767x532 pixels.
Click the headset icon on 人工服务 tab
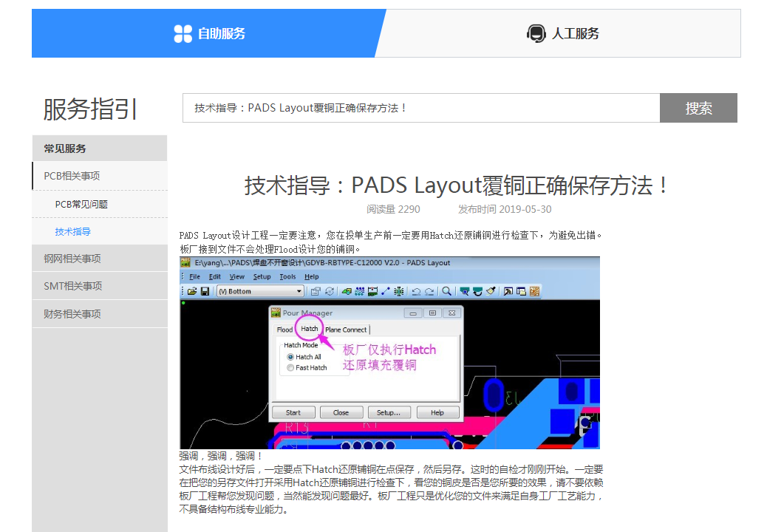click(536, 33)
